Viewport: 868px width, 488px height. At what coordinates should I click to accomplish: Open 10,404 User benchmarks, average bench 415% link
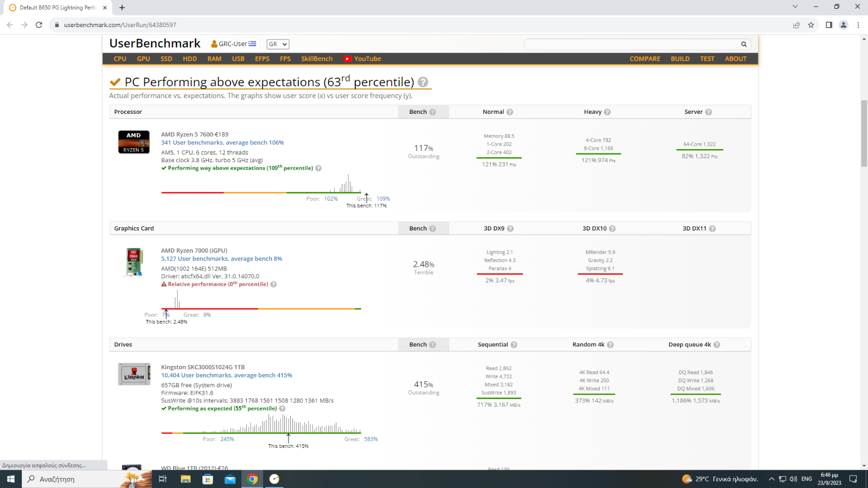[227, 375]
